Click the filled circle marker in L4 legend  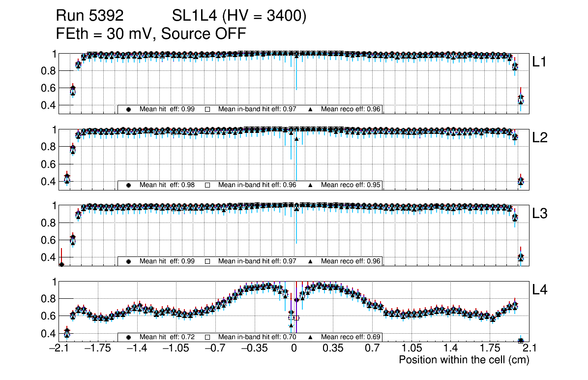point(129,338)
